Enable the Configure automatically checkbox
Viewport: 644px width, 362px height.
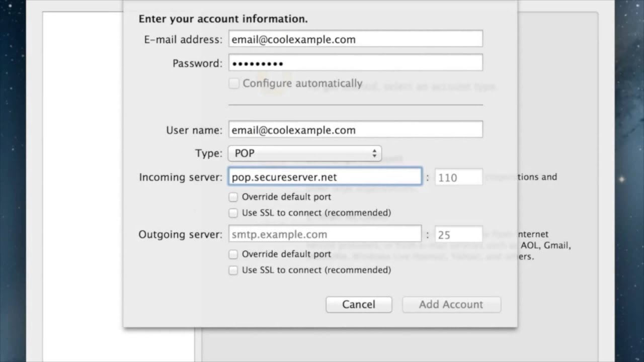[234, 83]
